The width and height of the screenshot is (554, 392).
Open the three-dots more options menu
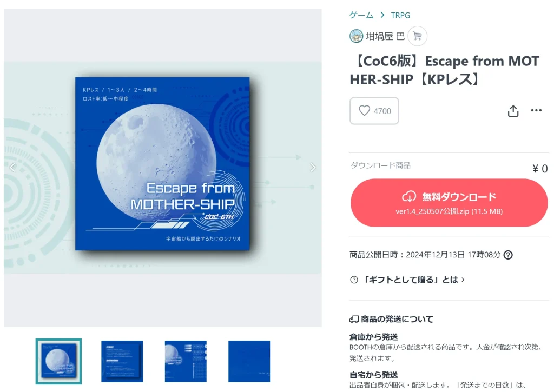536,110
